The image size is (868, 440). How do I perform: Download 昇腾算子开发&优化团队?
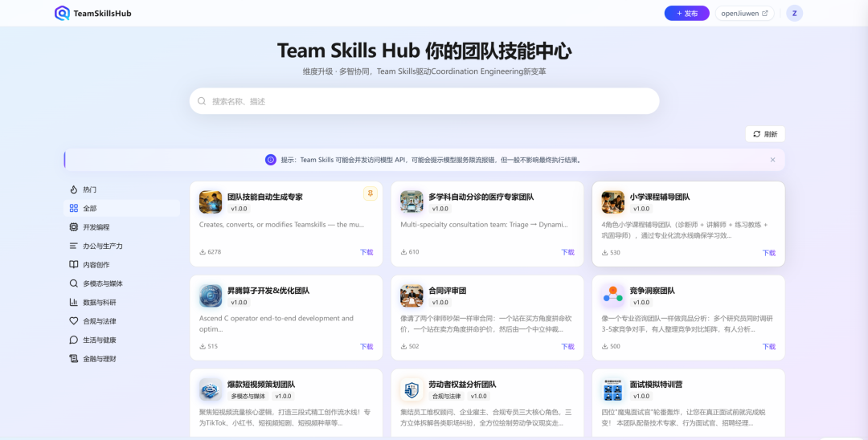point(366,347)
